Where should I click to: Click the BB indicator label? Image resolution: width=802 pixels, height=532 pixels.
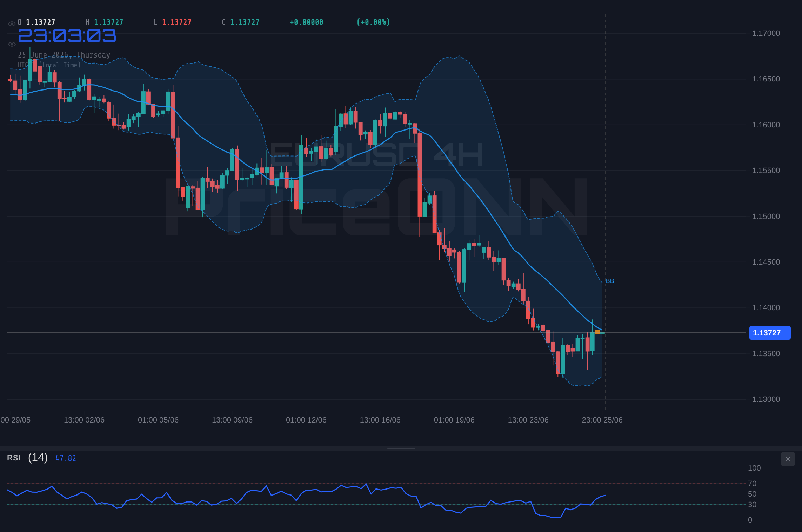610,281
